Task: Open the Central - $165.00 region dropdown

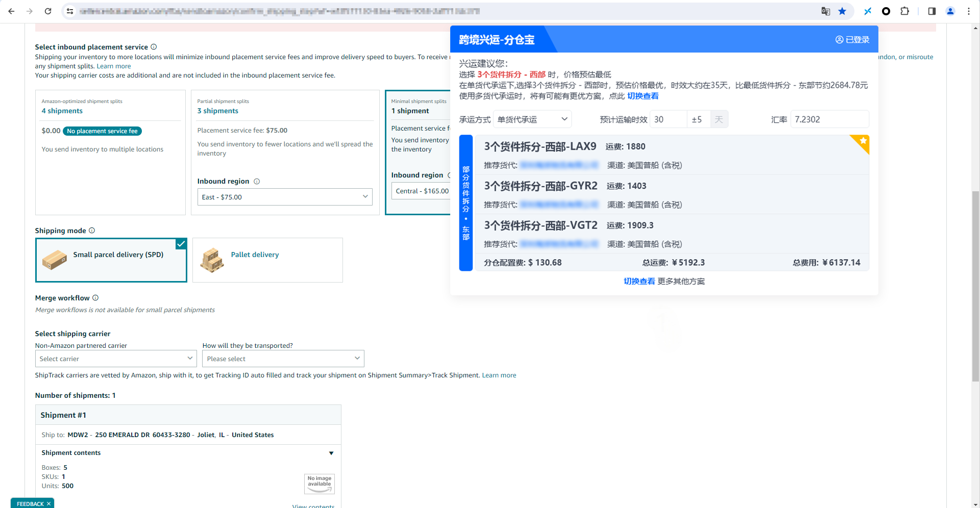Action: 421,191
